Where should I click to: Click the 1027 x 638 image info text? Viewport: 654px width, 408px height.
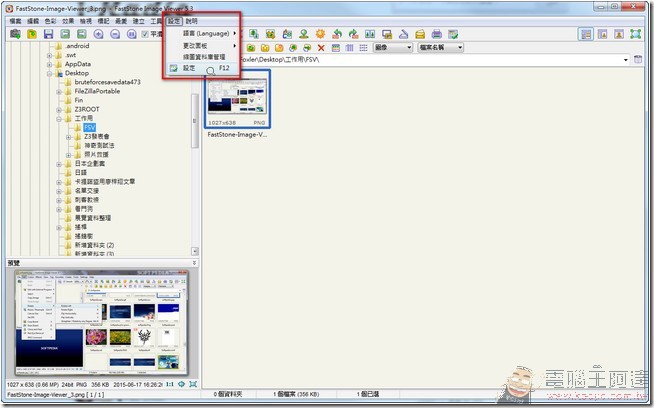(85, 384)
